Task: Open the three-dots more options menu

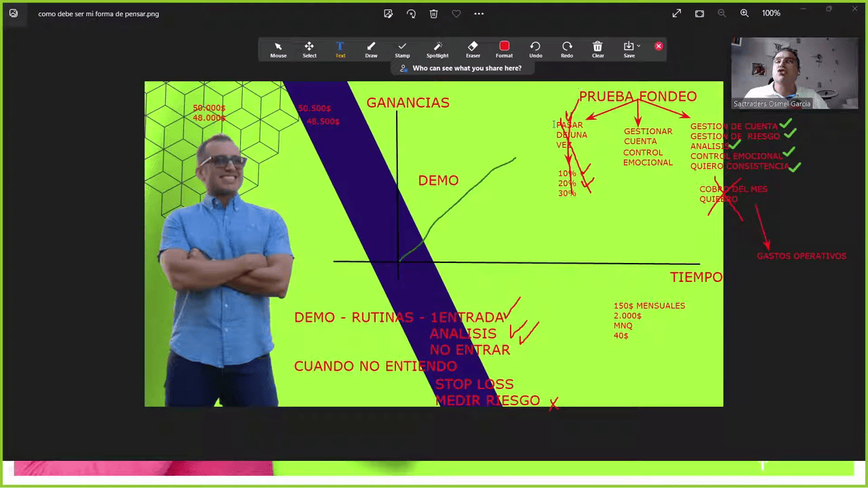Action: tap(479, 14)
